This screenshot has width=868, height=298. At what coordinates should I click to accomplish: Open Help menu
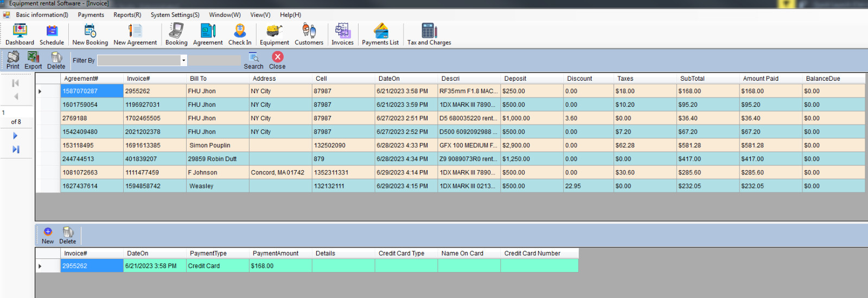[x=291, y=15]
